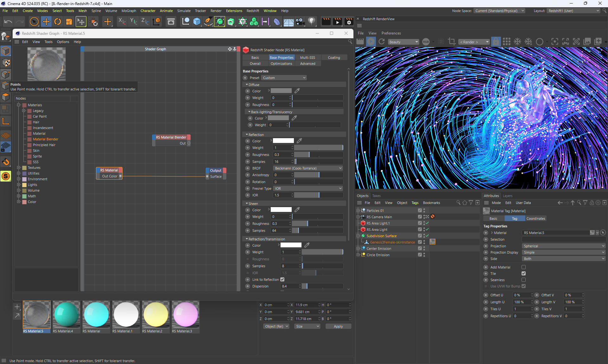
Task: Click the lock icon in RenderView toolbar
Action: pos(496,41)
